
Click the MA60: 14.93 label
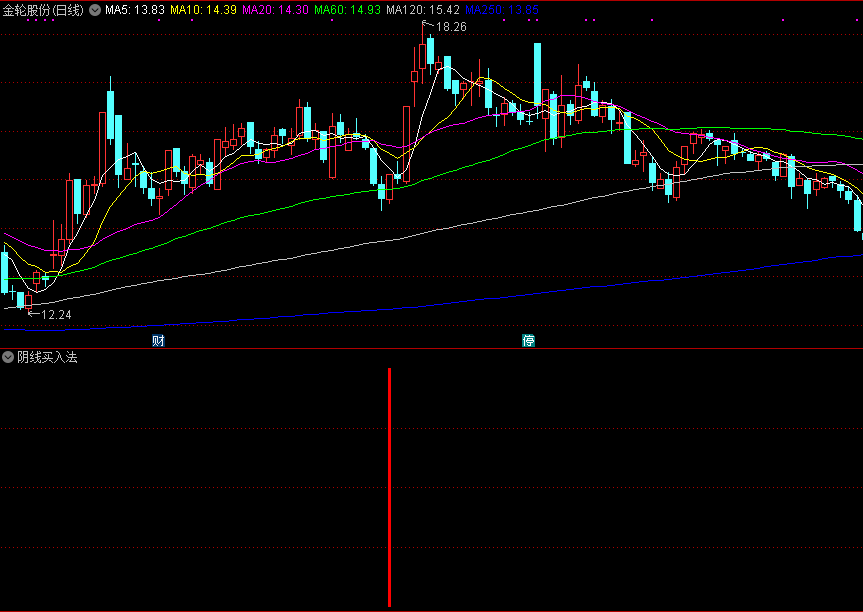347,10
